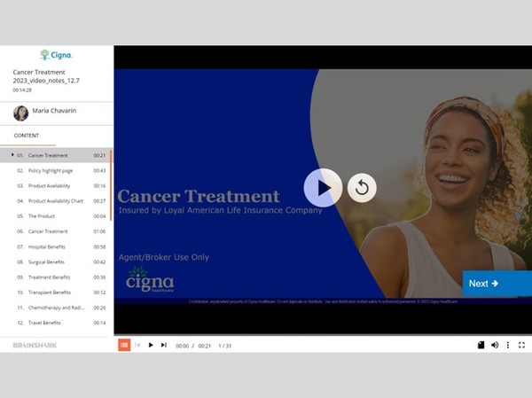Enter fullscreen mode
Viewport: 532px width, 398px height.
[x=521, y=345]
